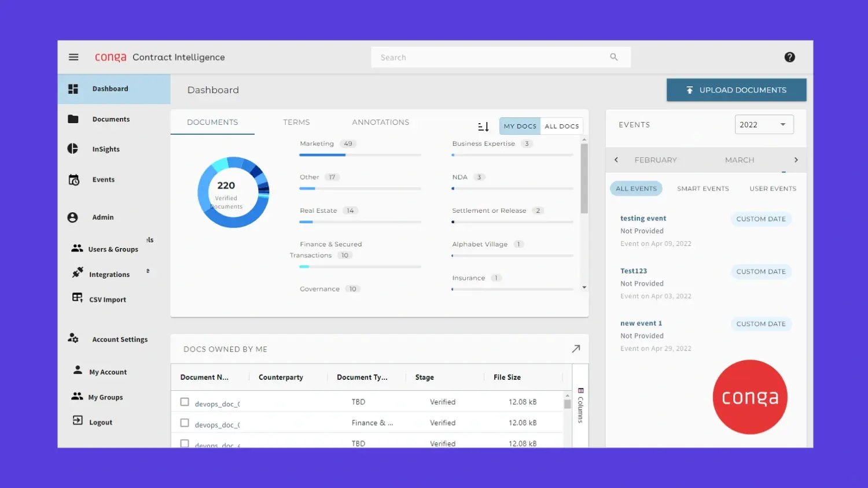Click CUSTOM DATE for testing event
This screenshot has width=868, height=488.
(x=761, y=219)
